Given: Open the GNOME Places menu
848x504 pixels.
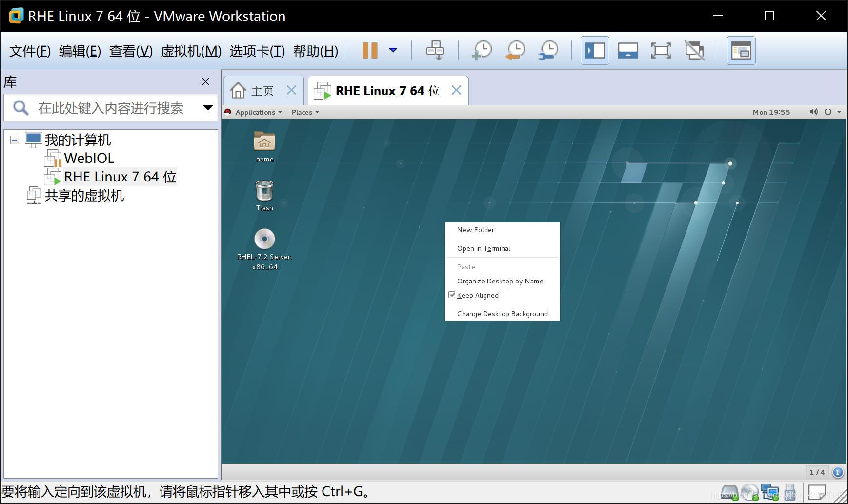Looking at the screenshot, I should pos(305,112).
